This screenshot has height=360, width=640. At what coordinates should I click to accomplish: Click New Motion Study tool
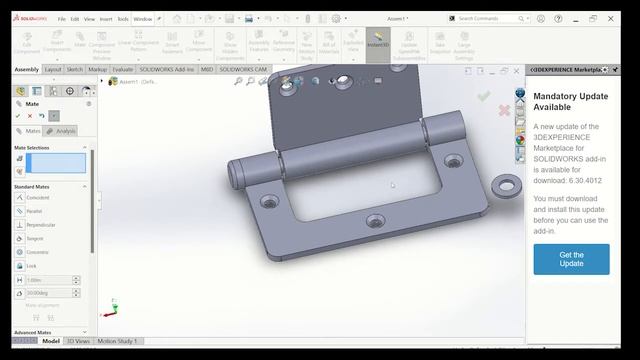307,46
